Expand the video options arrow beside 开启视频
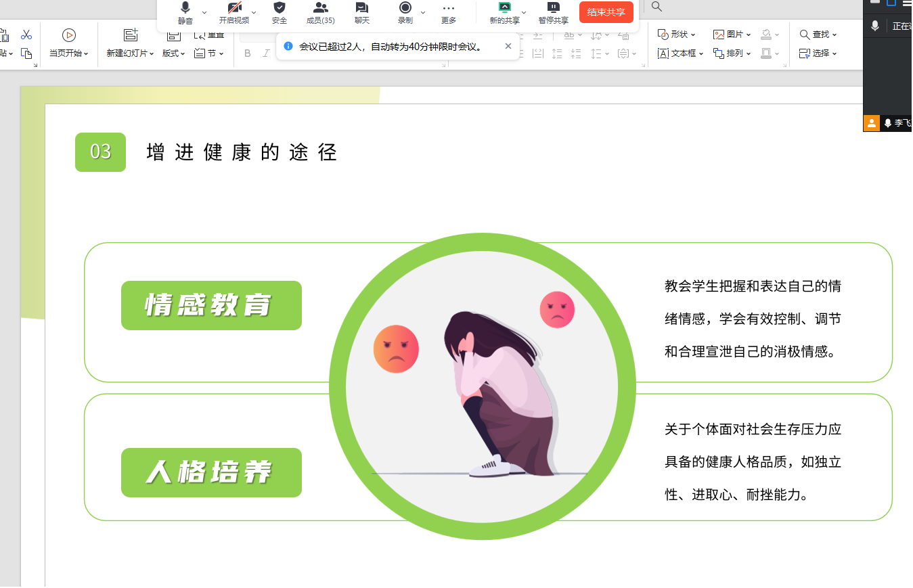Image resolution: width=913 pixels, height=588 pixels. click(x=254, y=12)
